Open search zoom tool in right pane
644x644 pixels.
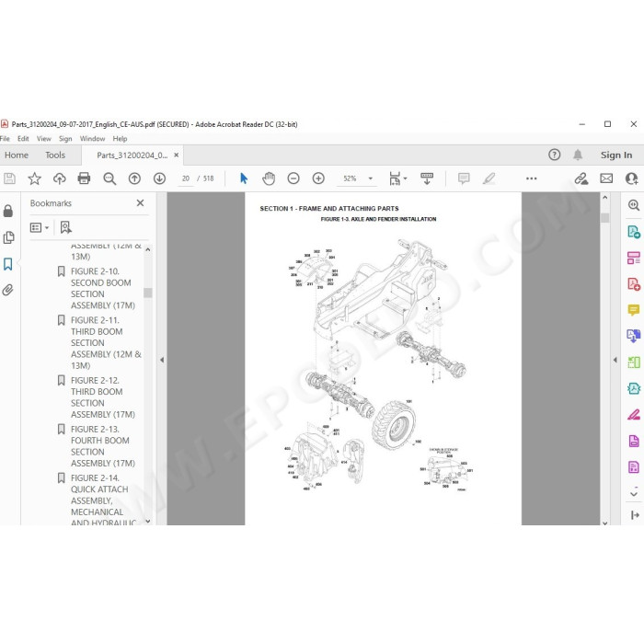633,205
